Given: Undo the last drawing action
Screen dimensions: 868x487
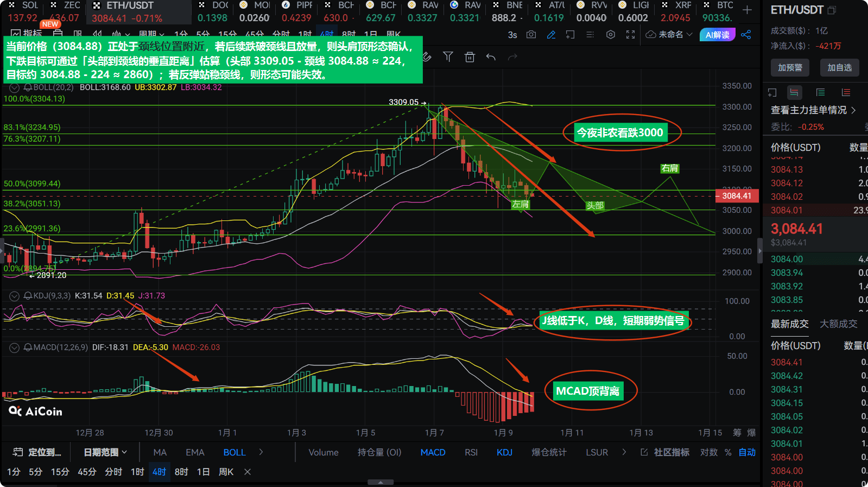Looking at the screenshot, I should 491,57.
